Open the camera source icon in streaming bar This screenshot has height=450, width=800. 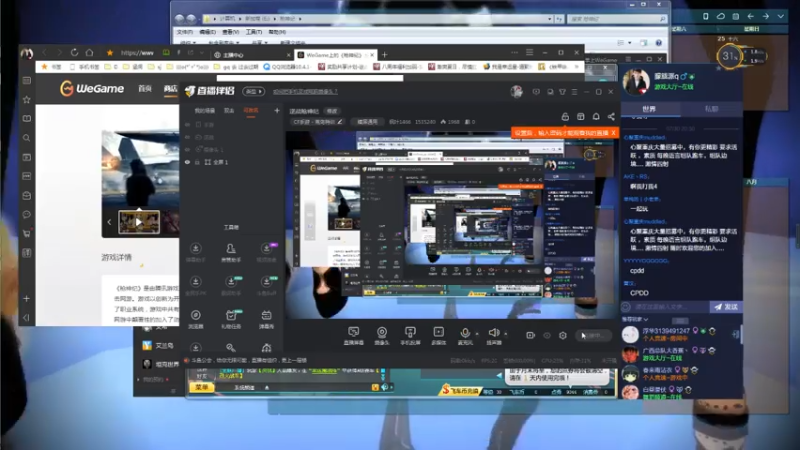point(382,335)
